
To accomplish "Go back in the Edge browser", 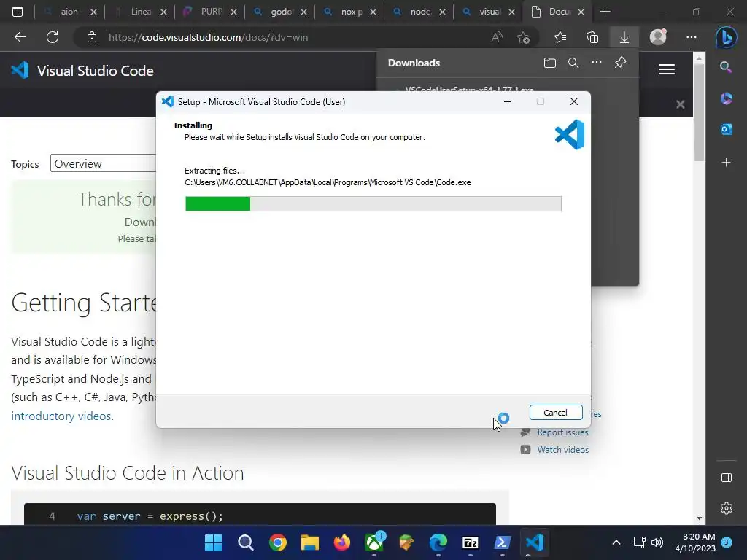I will coord(20,37).
